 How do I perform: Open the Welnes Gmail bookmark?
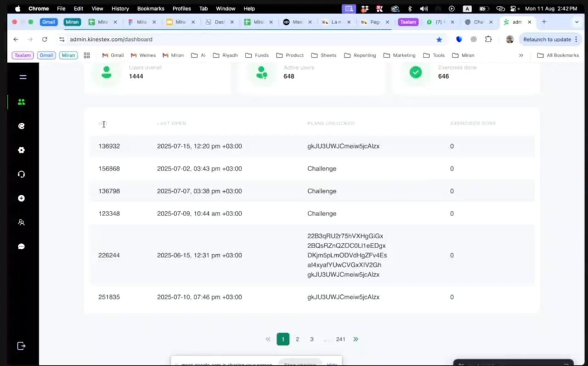(x=143, y=55)
